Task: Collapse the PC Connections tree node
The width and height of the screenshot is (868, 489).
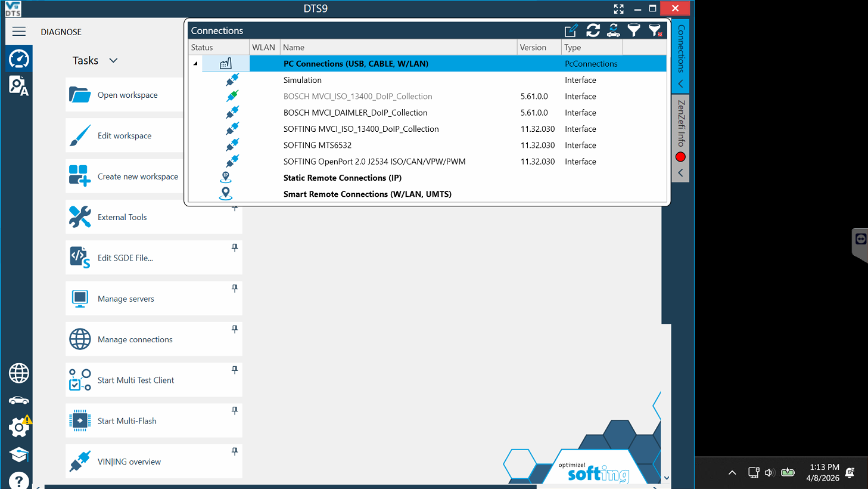Action: tap(195, 64)
